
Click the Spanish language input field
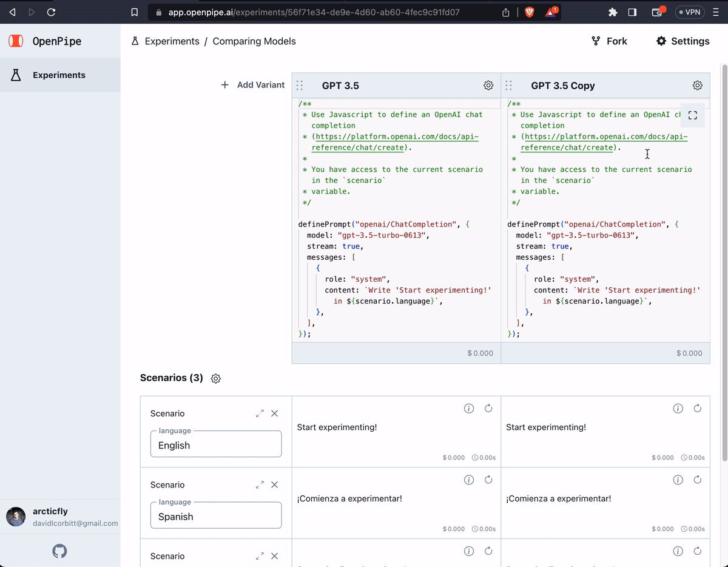pos(216,515)
